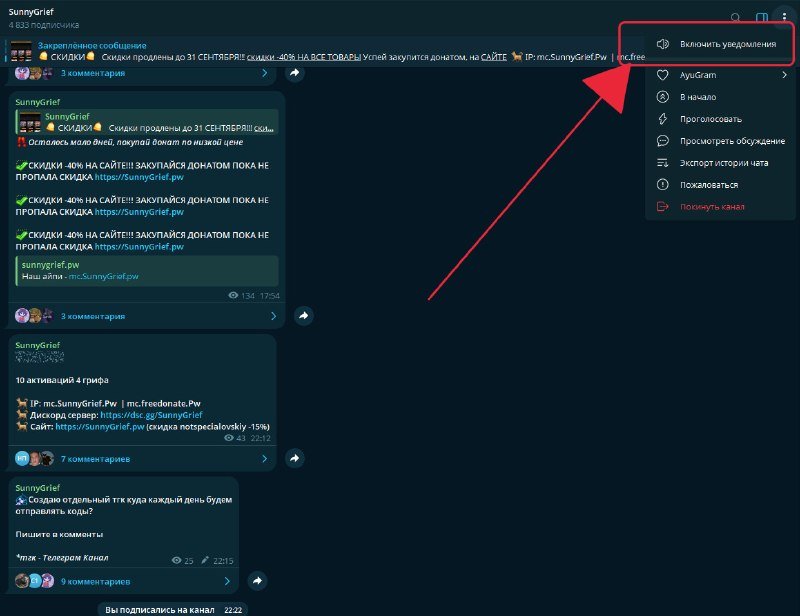800x616 pixels.
Task: Expand comments chevron just under the pinned bar
Action: (x=264, y=73)
